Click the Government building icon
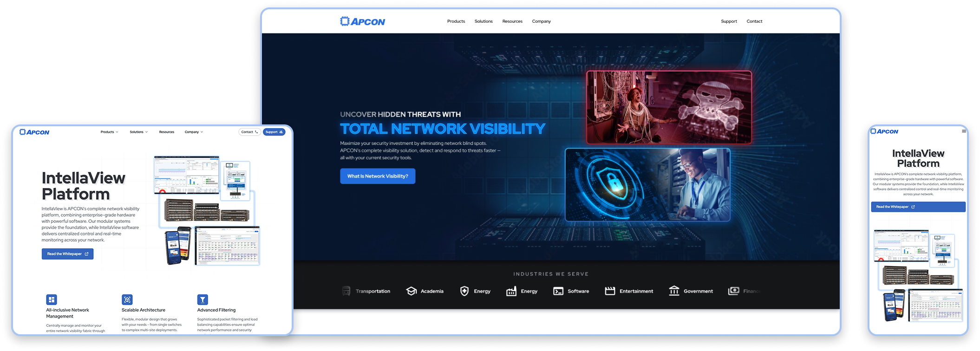 click(x=674, y=291)
